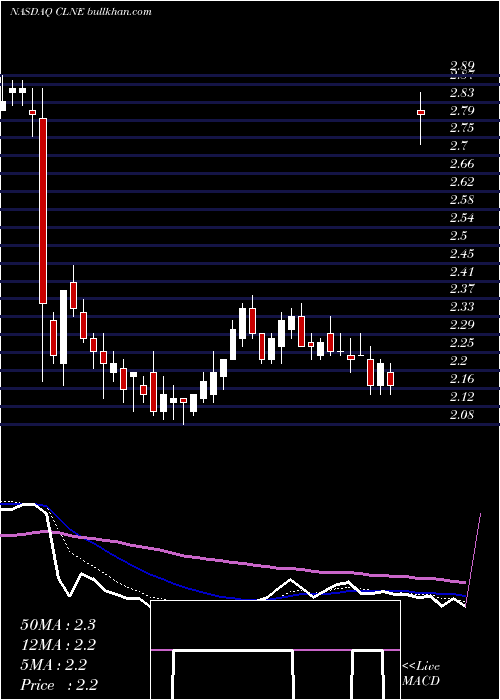Click the NASDAQ CLNE bullkhan.com title text

pos(81,12)
